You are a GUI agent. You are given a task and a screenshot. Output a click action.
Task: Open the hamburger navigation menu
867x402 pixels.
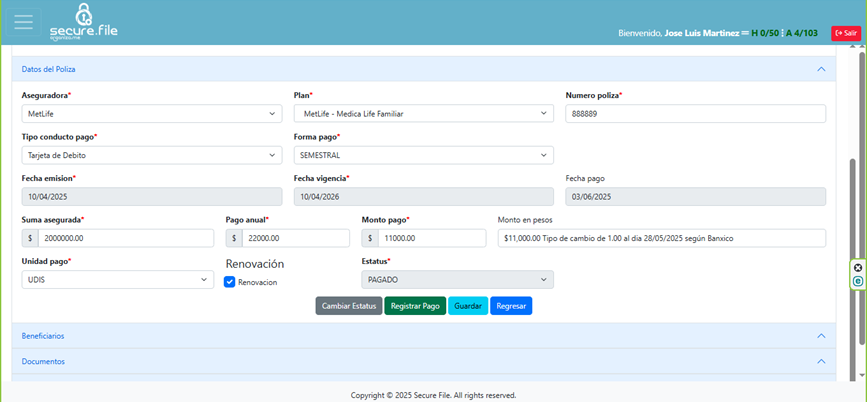pos(24,22)
